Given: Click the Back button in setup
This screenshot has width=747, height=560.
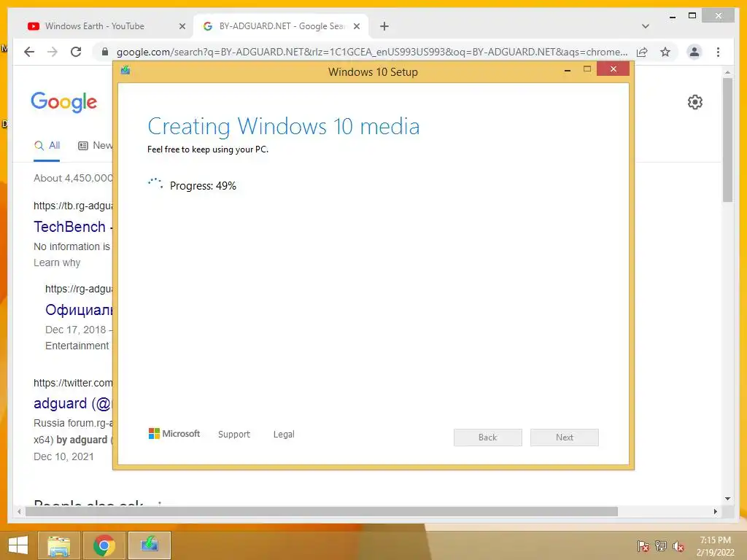Looking at the screenshot, I should click(488, 437).
